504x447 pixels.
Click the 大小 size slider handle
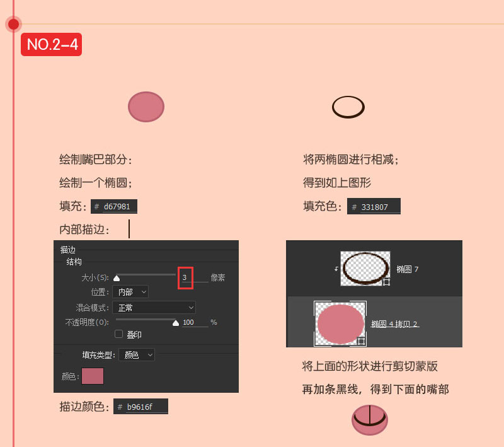(x=117, y=278)
